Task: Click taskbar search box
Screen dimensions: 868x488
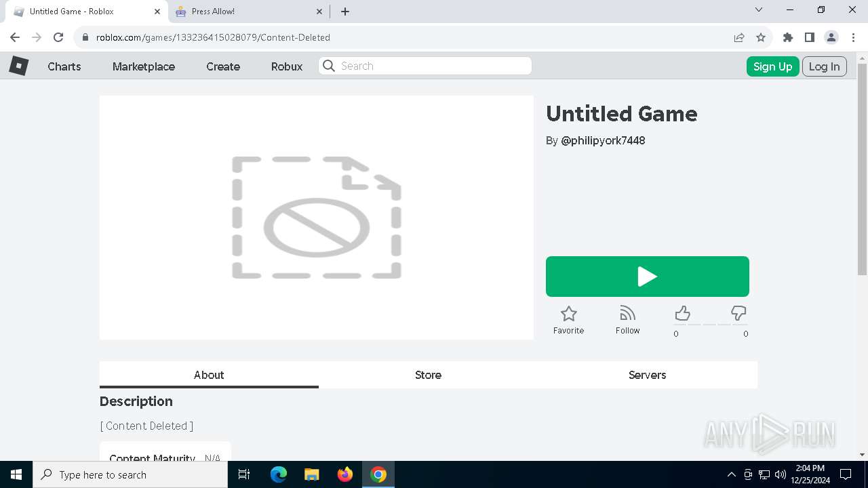Action: coord(130,474)
